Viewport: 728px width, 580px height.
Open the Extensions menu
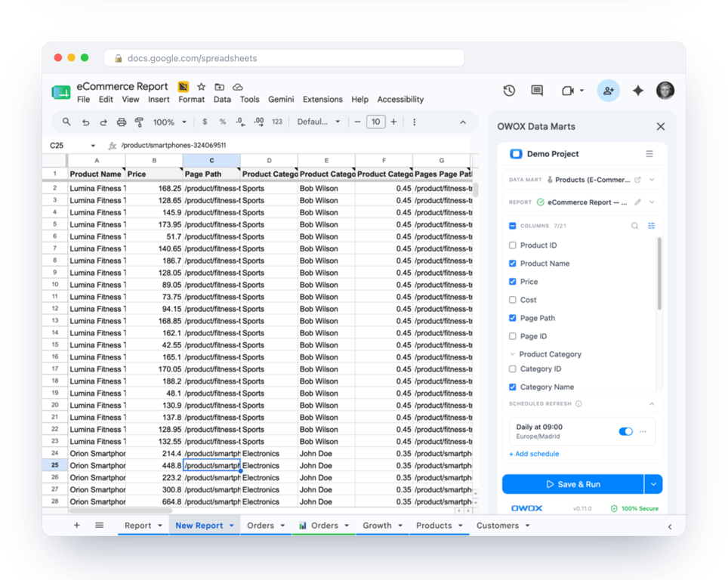click(322, 100)
